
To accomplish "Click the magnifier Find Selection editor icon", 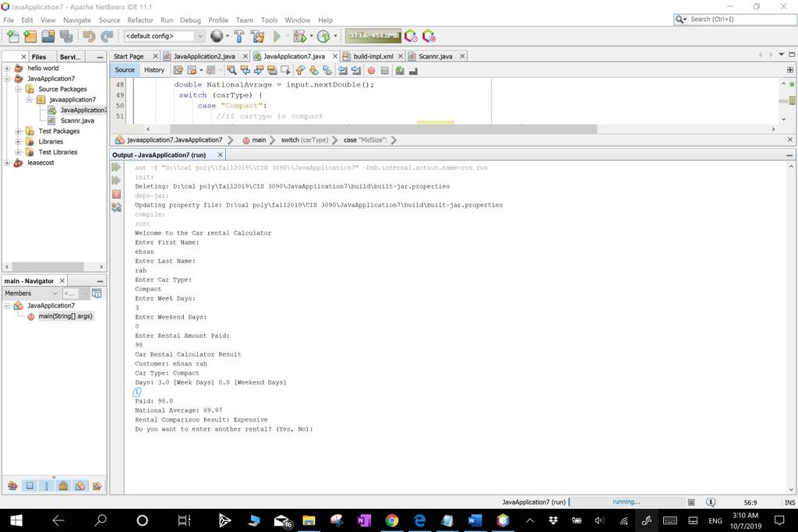I will (231, 70).
